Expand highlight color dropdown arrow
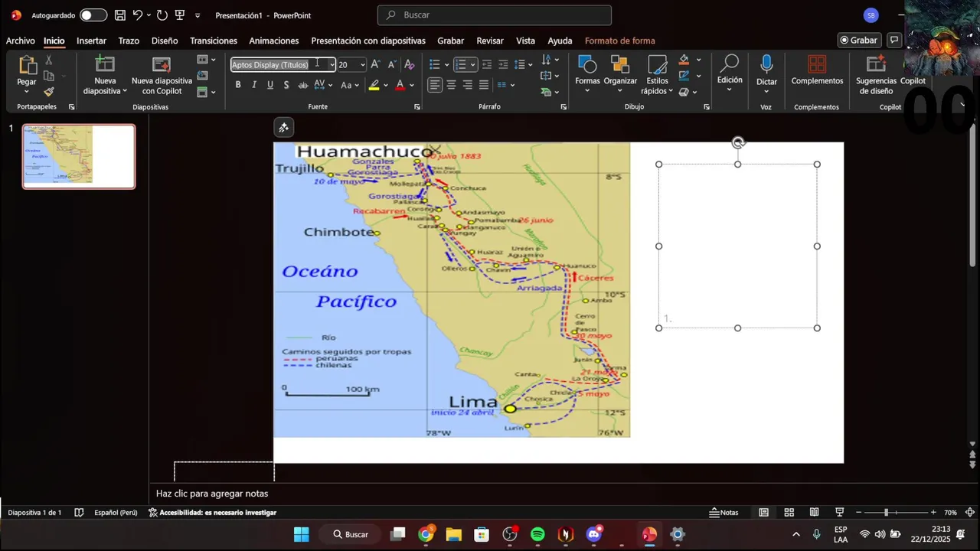This screenshot has height=551, width=980. click(385, 85)
